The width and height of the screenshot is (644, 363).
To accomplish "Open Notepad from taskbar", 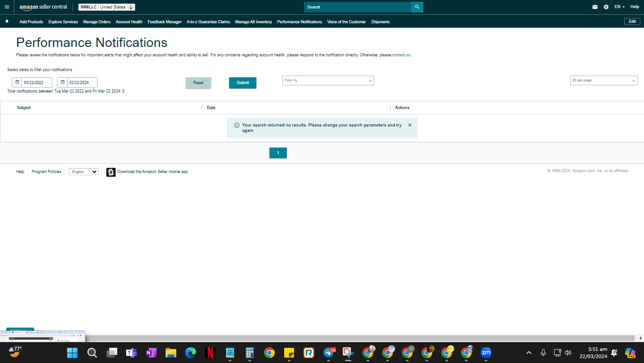I will pos(230,353).
